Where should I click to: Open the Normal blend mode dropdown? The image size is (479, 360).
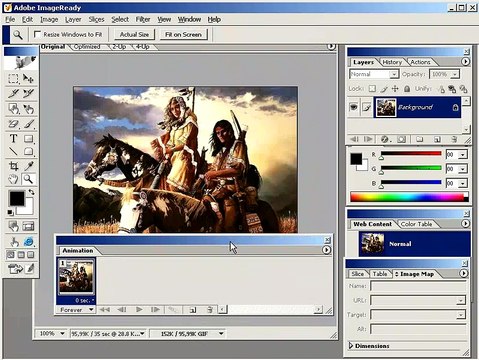[x=394, y=74]
